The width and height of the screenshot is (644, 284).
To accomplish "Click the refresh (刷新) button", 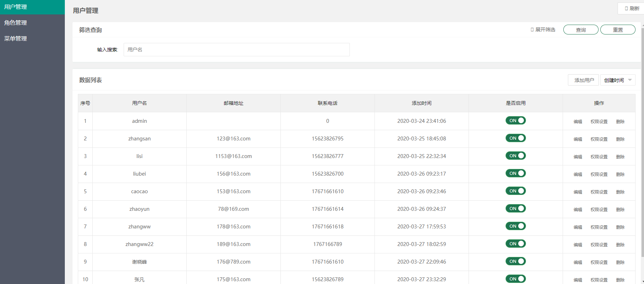I will click(x=632, y=8).
